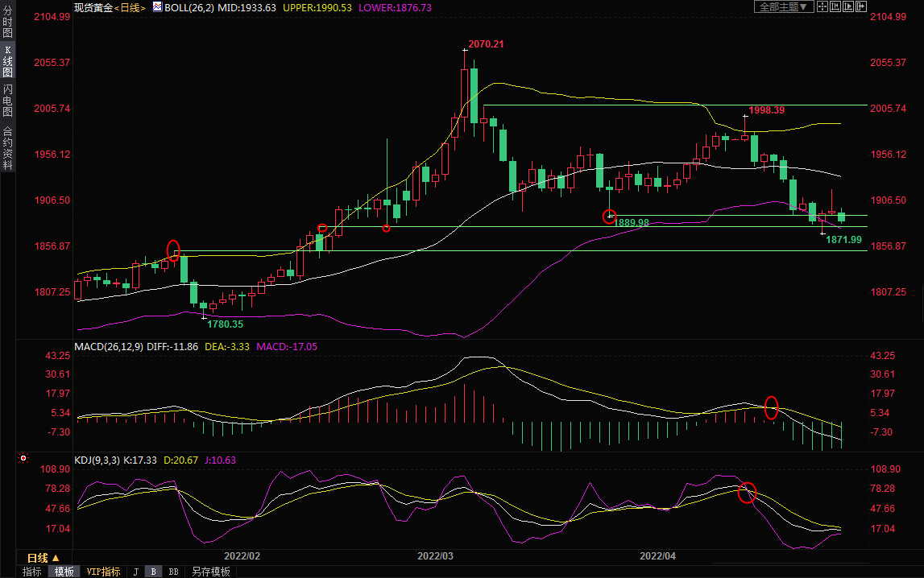Open the <日线> period in chart title
The height and width of the screenshot is (578, 924).
coord(129,7)
